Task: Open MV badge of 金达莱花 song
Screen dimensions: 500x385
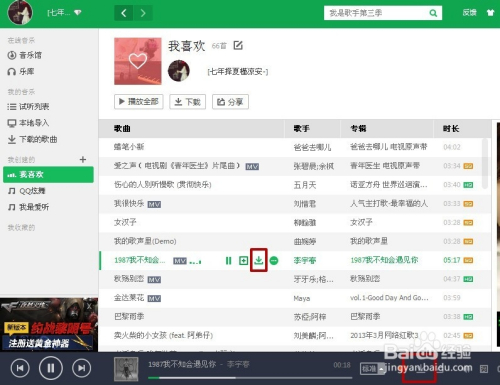Action: (x=154, y=298)
